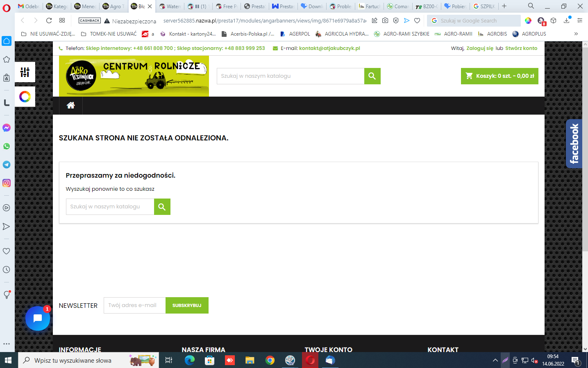Open the Opera main menu

coord(7,7)
